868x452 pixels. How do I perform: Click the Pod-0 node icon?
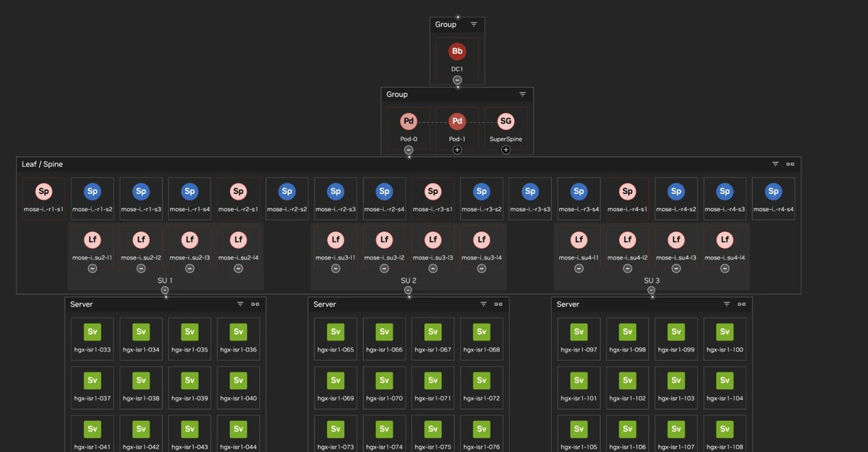coord(409,121)
